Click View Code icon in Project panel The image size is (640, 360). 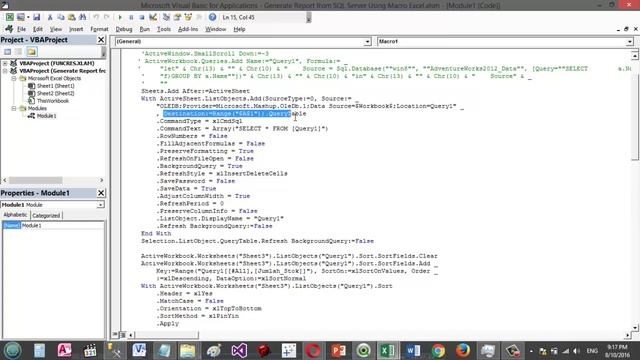[7, 51]
